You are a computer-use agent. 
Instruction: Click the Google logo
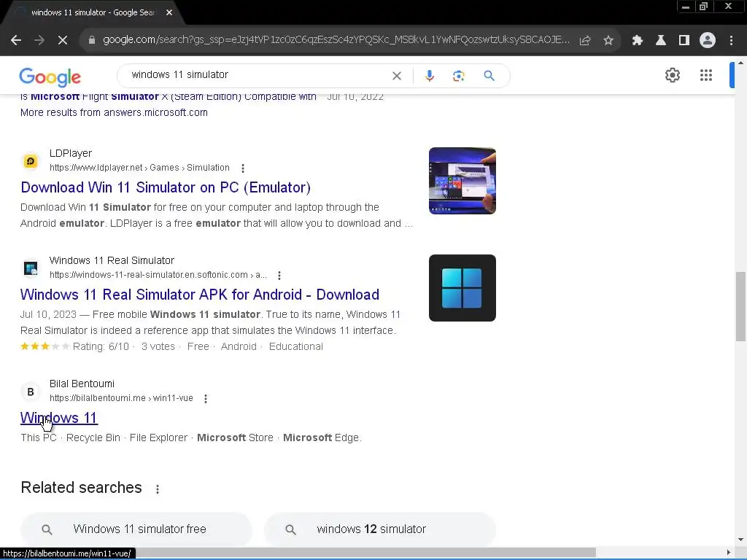click(50, 77)
